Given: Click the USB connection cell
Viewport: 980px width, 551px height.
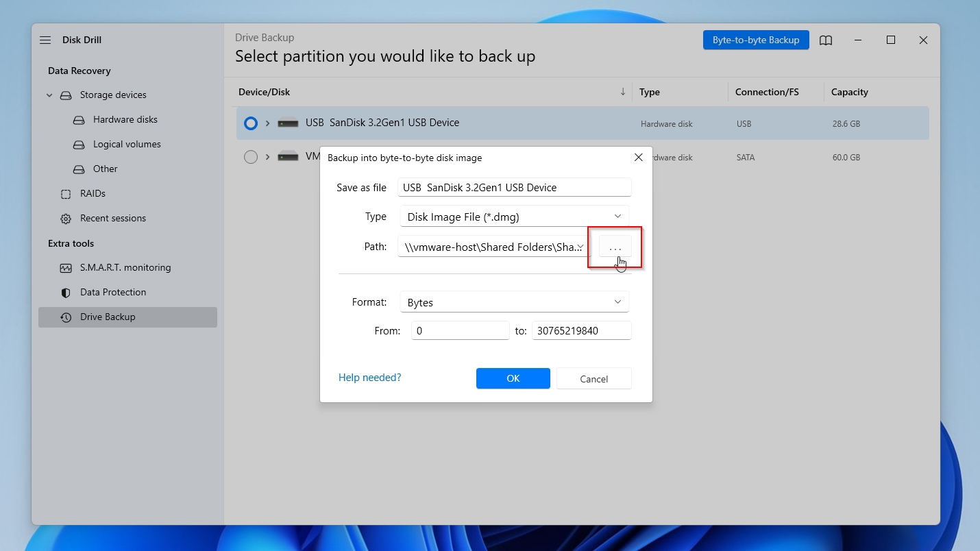Looking at the screenshot, I should 744,124.
